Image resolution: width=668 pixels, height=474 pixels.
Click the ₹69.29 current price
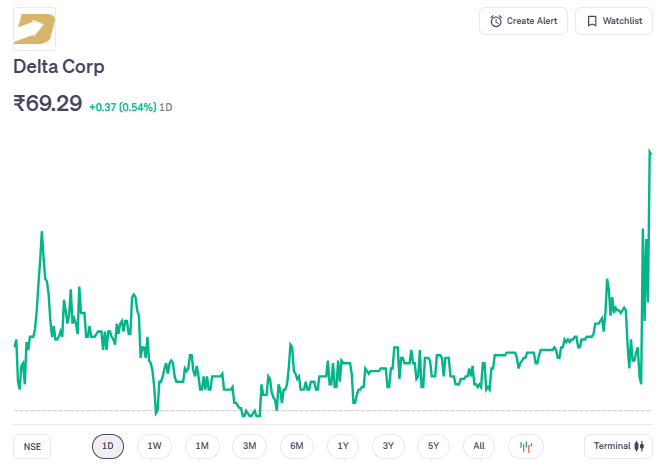click(47, 103)
